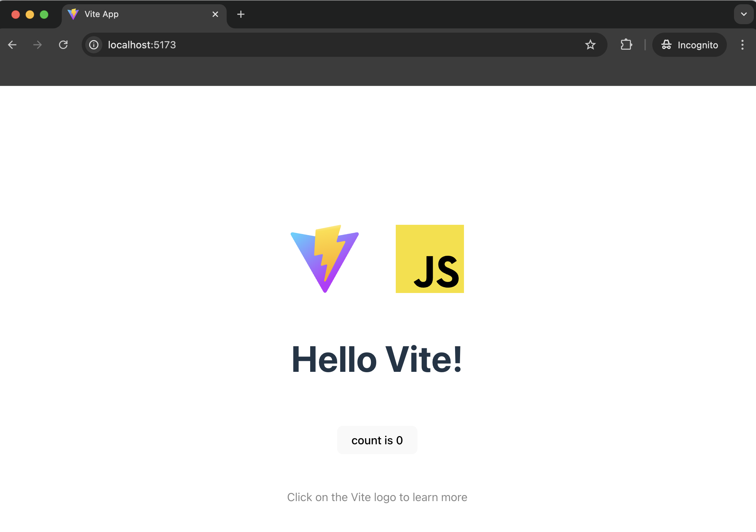Click the 'count is 0' button
The height and width of the screenshot is (532, 756).
377,440
